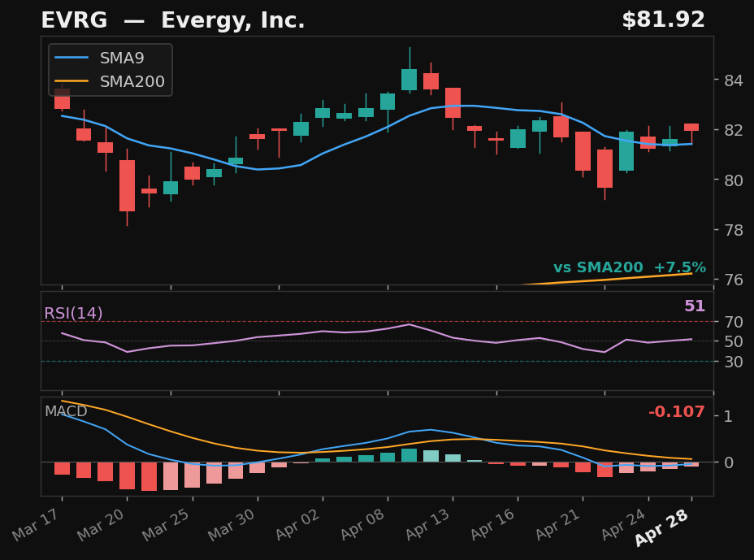The height and width of the screenshot is (560, 754).
Task: Toggle the SMA200 moving average visibility
Action: 134,81
